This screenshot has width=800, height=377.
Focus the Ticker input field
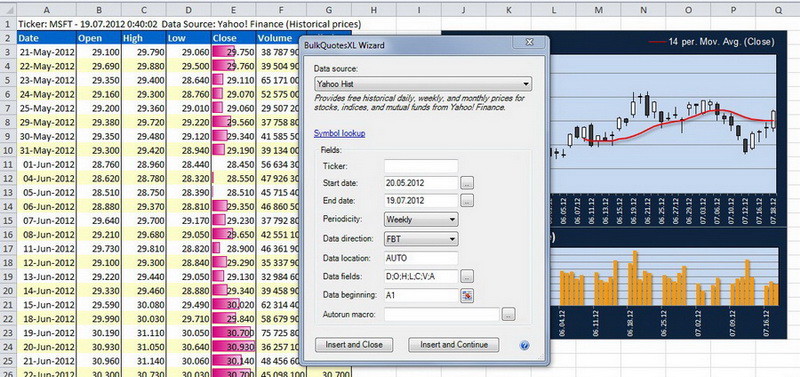click(421, 166)
